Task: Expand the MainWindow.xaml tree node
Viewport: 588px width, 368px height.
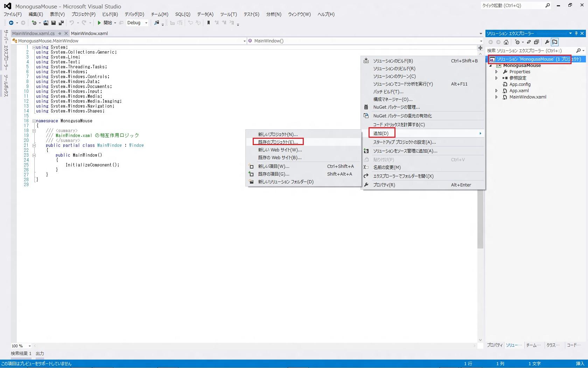Action: 496,97
